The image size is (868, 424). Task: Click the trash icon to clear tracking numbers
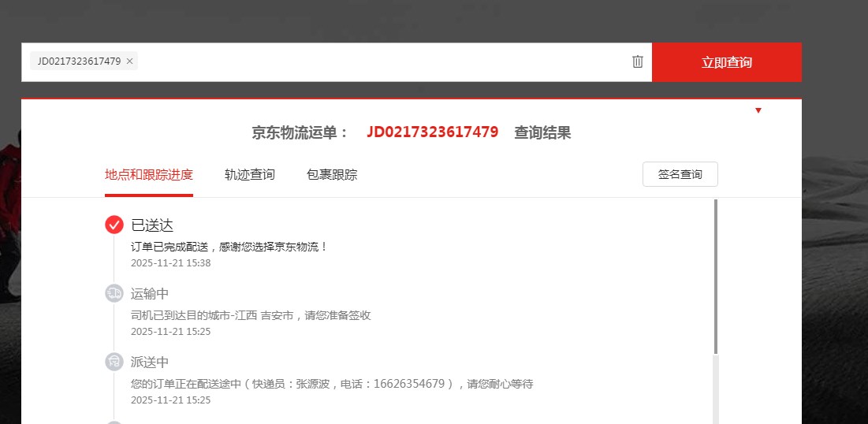tap(638, 61)
